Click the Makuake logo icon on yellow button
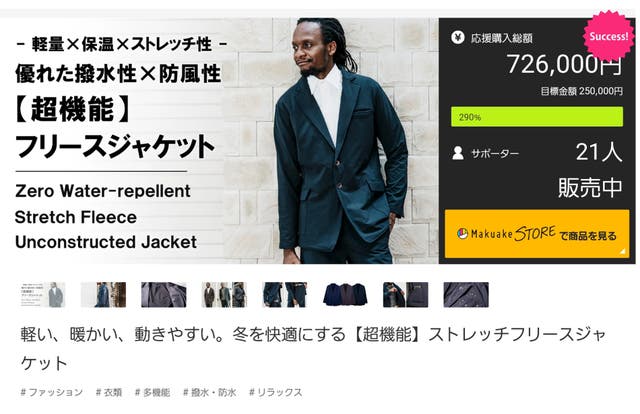 click(x=462, y=234)
